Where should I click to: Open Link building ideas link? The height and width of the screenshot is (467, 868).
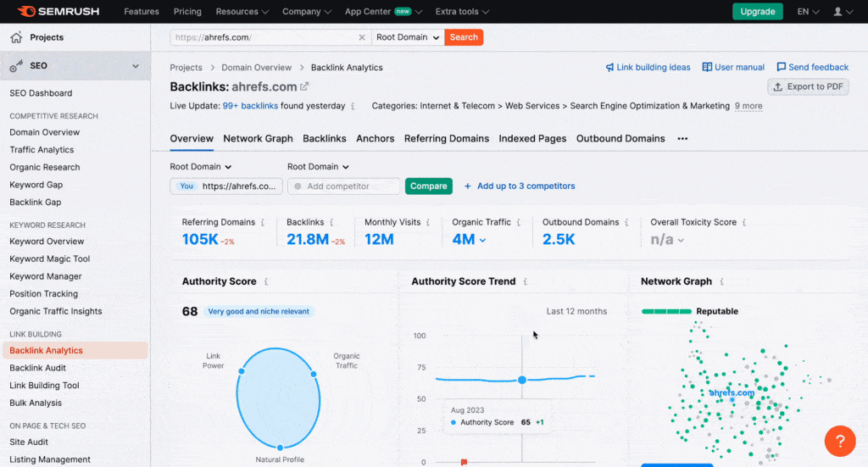pos(648,67)
